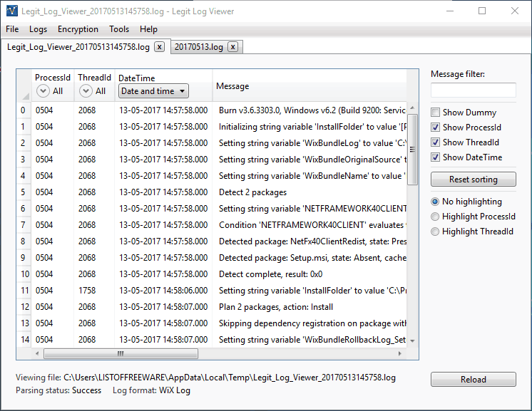Enable the Show Dummy checkbox

pos(435,112)
